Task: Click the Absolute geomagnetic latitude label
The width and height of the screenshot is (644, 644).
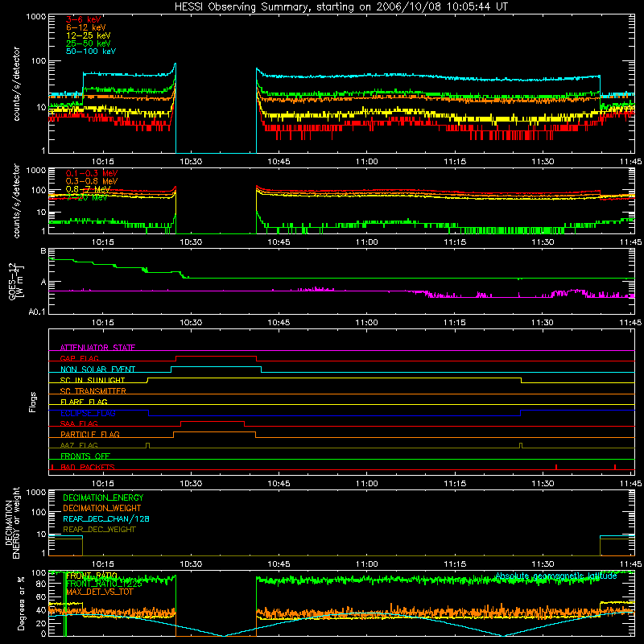Action: pyautogui.click(x=556, y=576)
